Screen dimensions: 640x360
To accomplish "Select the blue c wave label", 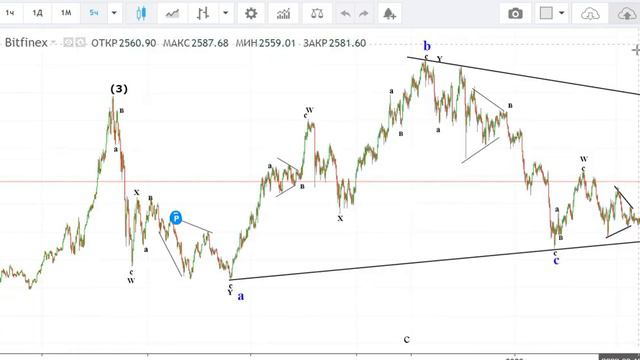I will point(556,260).
